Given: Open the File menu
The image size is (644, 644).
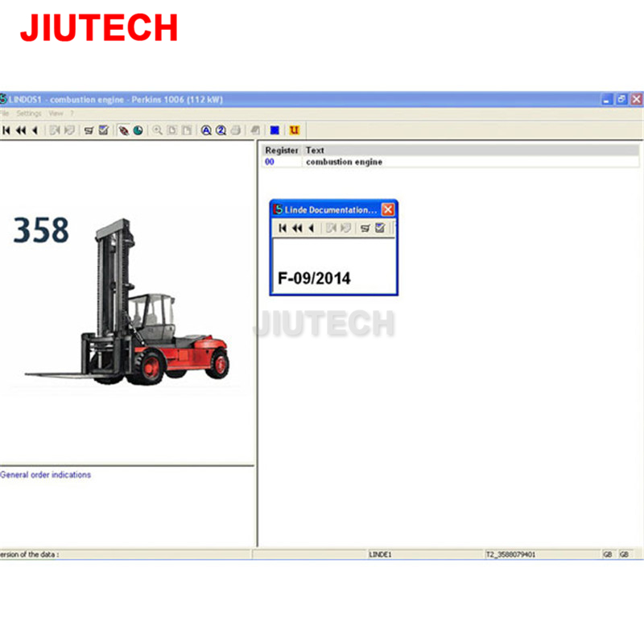Looking at the screenshot, I should 5,114.
